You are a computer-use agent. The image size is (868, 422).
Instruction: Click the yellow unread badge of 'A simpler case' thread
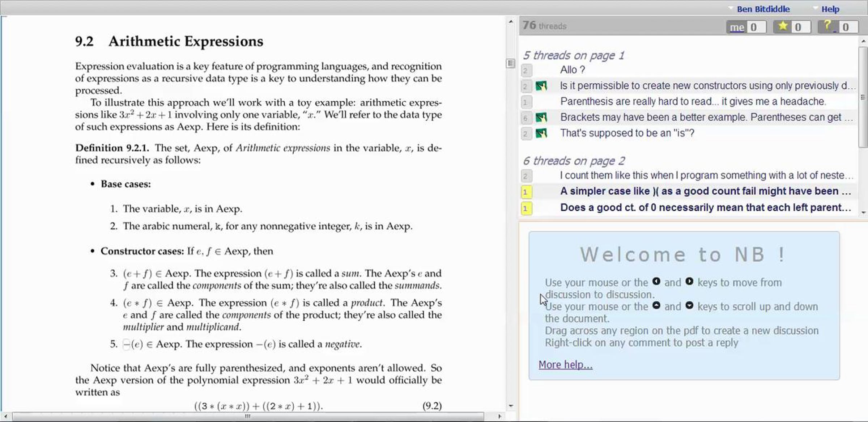(x=526, y=192)
